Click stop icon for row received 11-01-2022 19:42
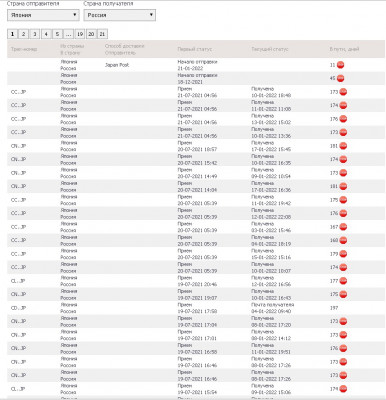The width and height of the screenshot is (386, 400). coord(343,200)
